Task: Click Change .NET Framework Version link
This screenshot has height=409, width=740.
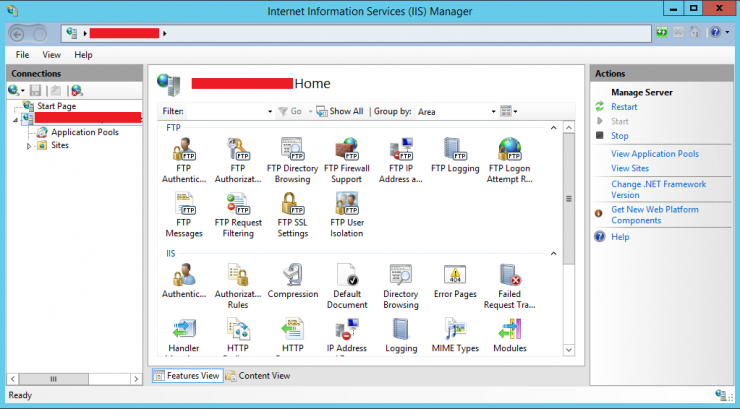Action: click(658, 189)
